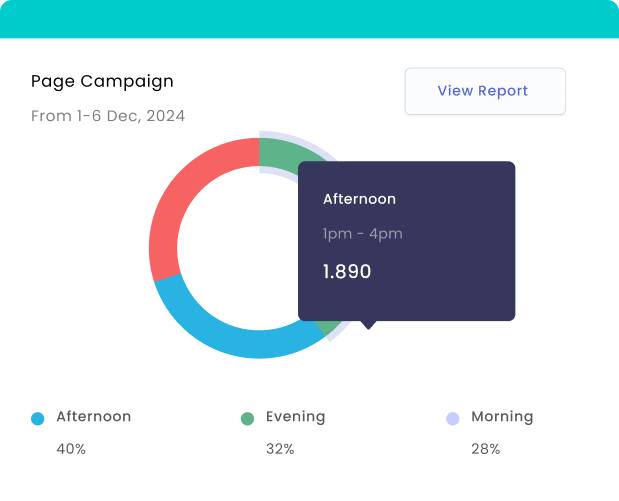Click the 28% value under Morning

coord(485,449)
